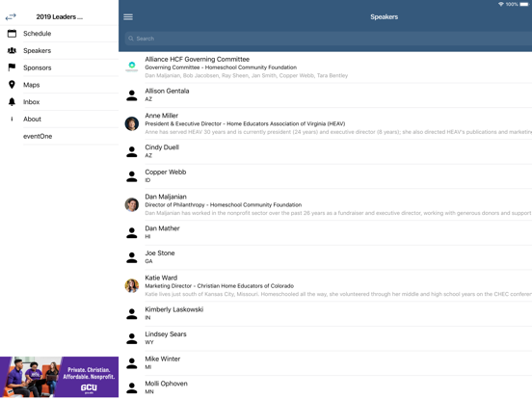Viewport: 532px width, 399px height.
Task: Open the GCU advertisement banner
Action: (60, 377)
